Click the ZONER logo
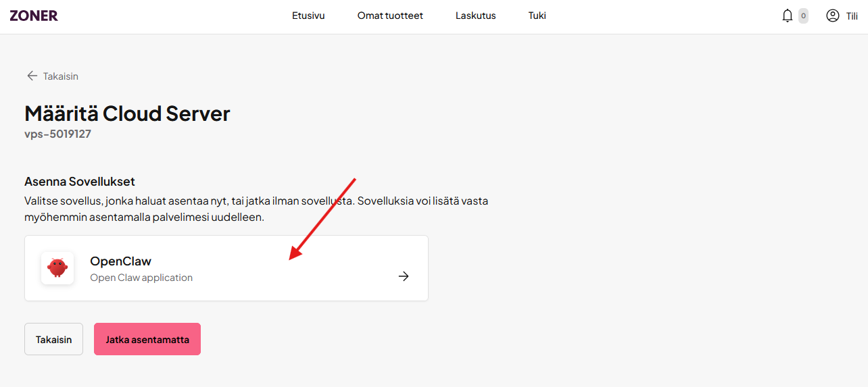This screenshot has height=387, width=868. pyautogui.click(x=34, y=16)
